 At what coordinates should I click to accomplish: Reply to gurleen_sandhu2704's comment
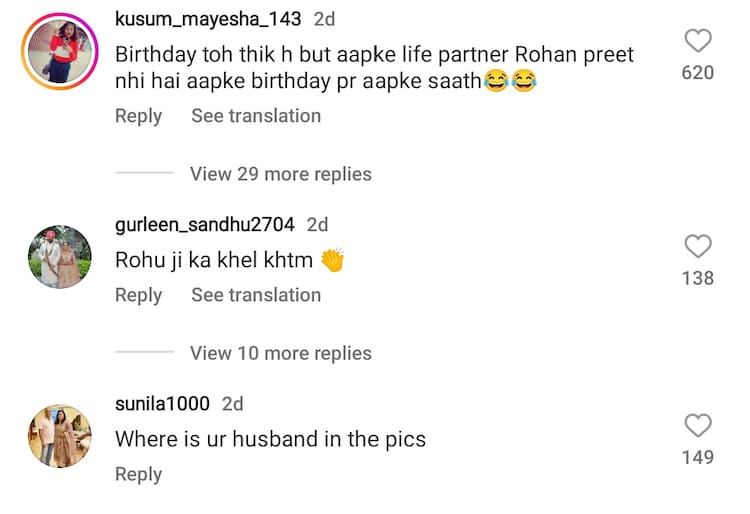[138, 295]
